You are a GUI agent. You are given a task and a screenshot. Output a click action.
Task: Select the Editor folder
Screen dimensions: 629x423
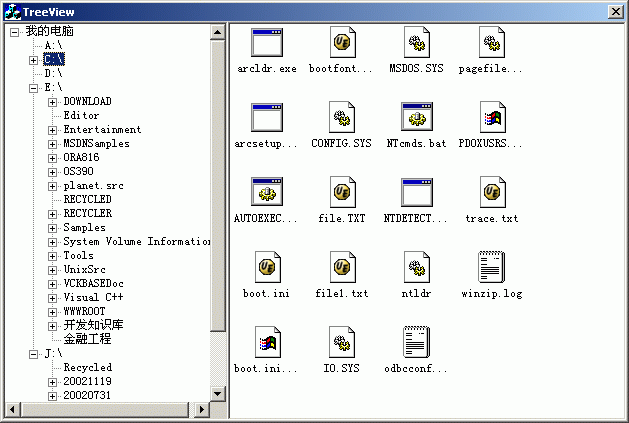pyautogui.click(x=81, y=116)
